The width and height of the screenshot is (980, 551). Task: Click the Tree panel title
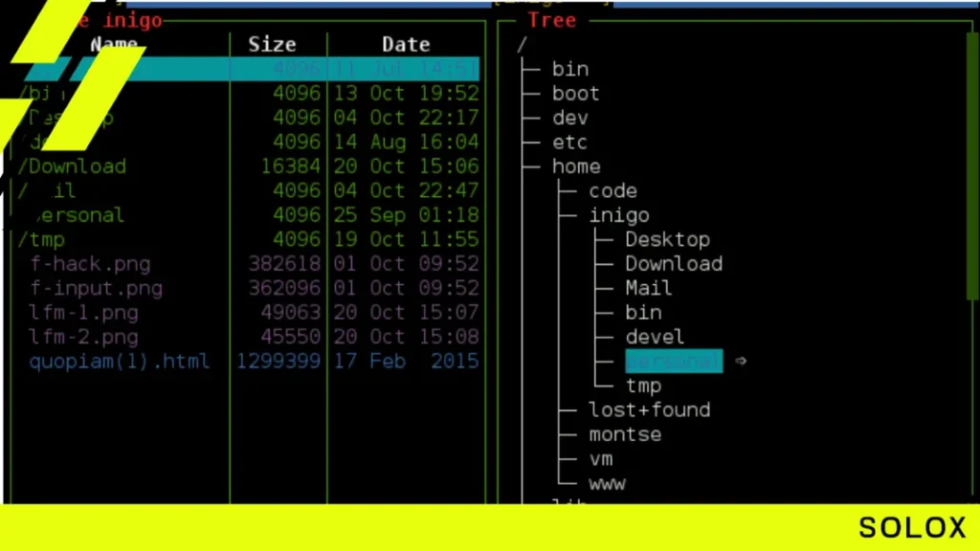[x=552, y=20]
